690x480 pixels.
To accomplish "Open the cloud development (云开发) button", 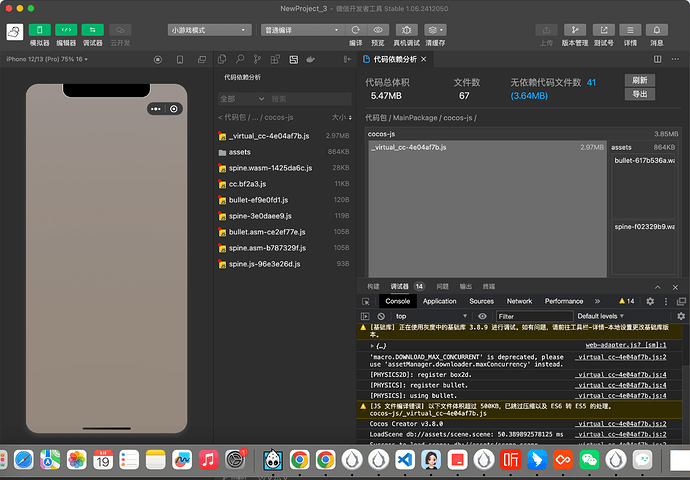I will pos(120,30).
